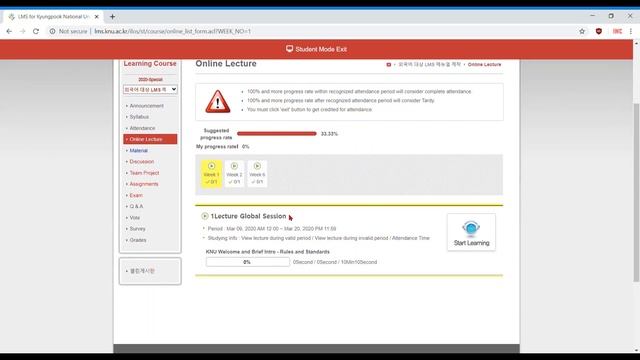
Task: Restore down the browser window
Action: [611, 16]
